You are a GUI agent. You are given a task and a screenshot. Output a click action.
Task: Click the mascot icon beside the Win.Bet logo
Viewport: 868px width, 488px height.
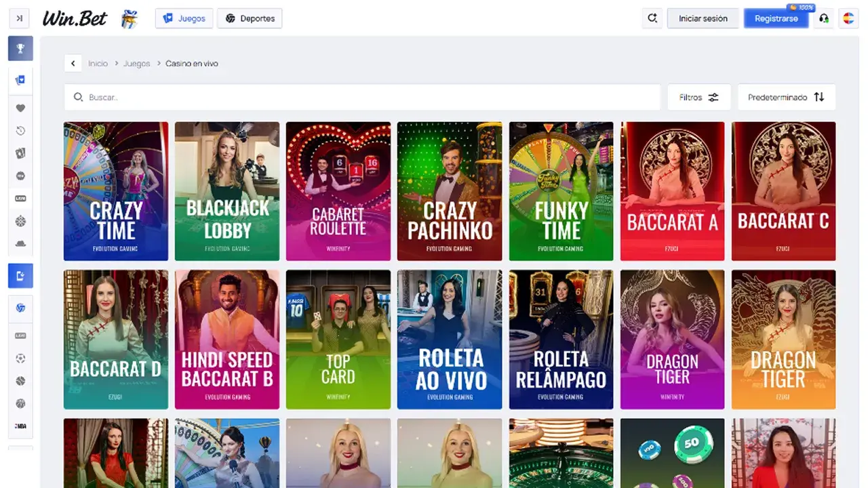coord(129,19)
